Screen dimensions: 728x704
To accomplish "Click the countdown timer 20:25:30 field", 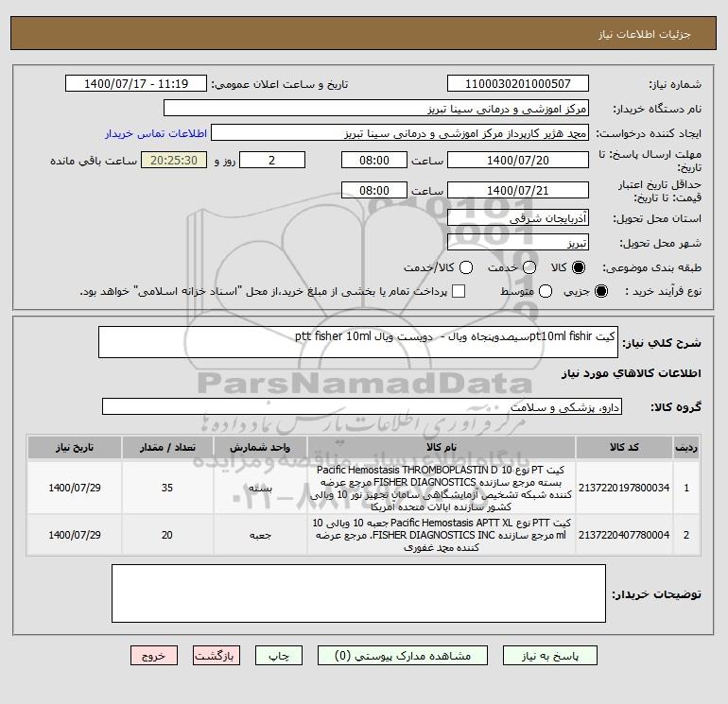I will pos(174,160).
